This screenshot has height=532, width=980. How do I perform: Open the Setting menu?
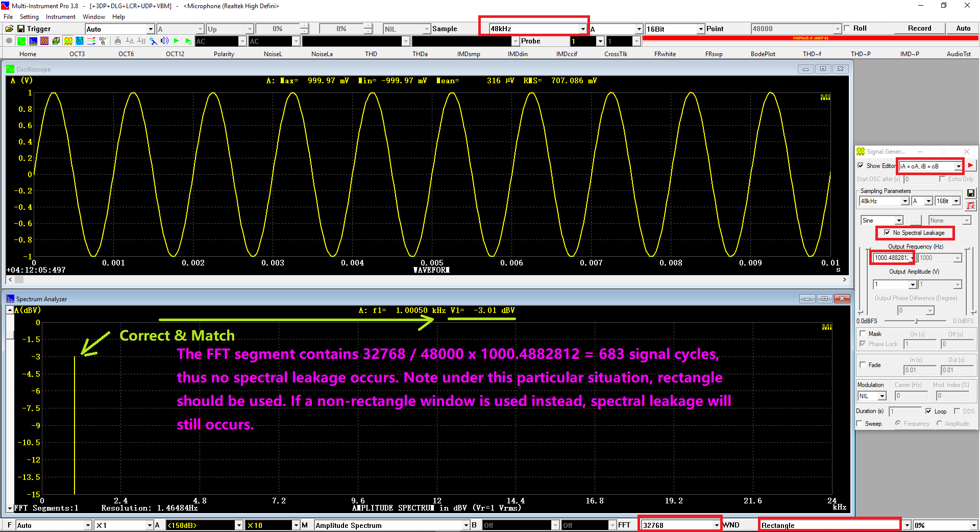coord(29,17)
